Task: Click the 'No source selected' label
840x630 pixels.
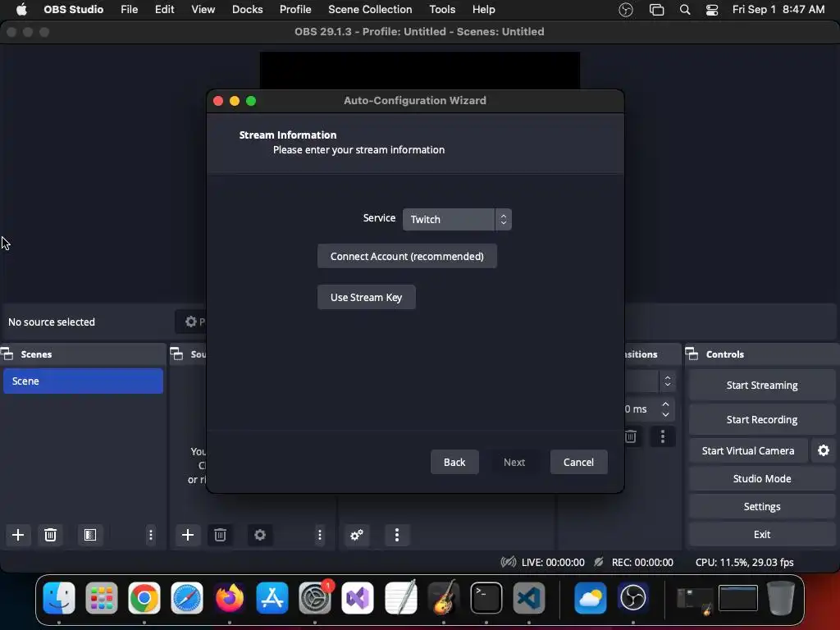Action: [x=52, y=322]
